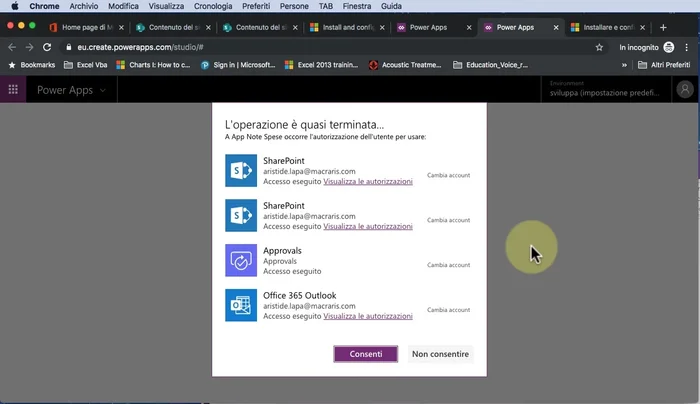Image resolution: width=700 pixels, height=404 pixels.
Task: Close the Installare e conf tab
Action: coord(642,27)
